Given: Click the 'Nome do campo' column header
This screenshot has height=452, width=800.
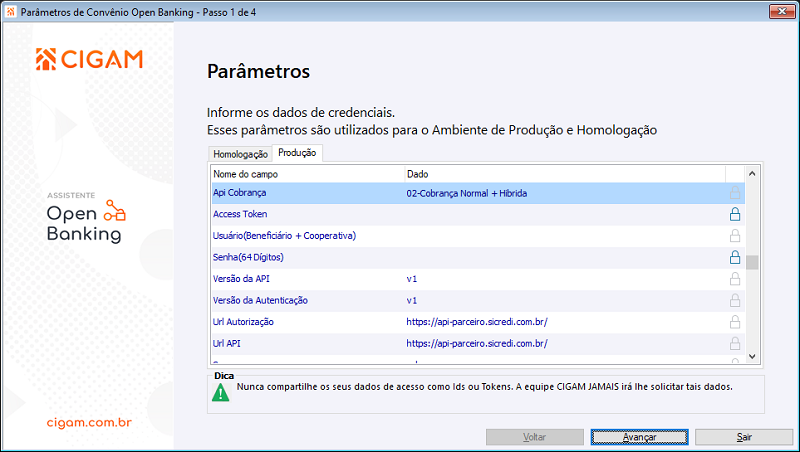Looking at the screenshot, I should (308, 174).
